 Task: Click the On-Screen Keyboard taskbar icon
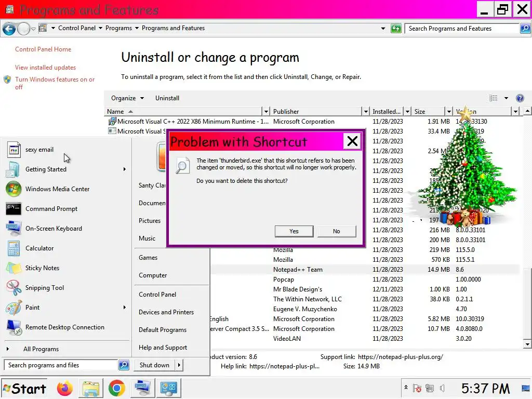(x=142, y=388)
